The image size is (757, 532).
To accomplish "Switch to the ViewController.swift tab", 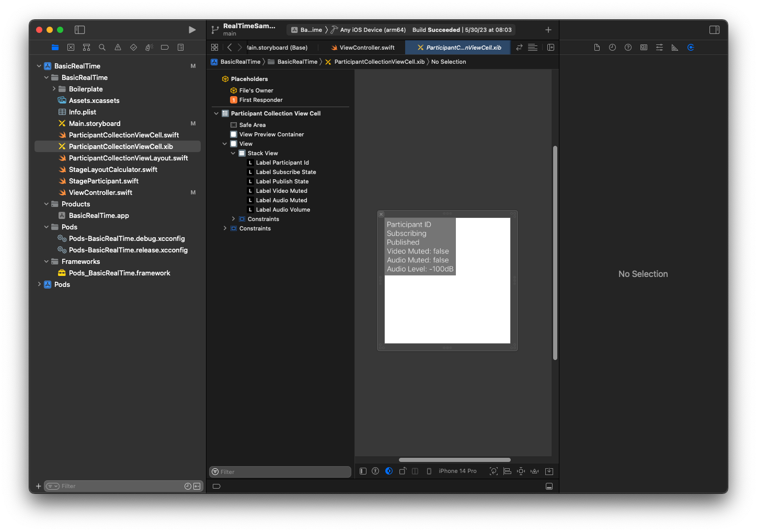I will (363, 47).
